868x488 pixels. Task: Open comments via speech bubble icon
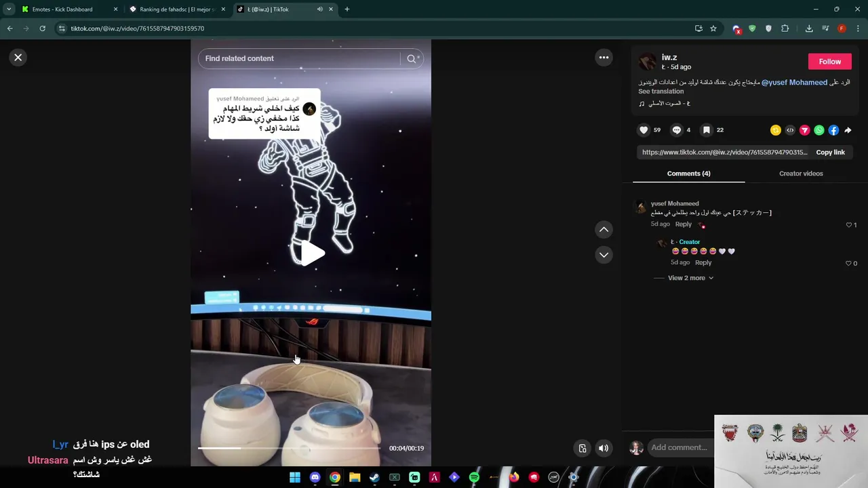[x=676, y=130]
